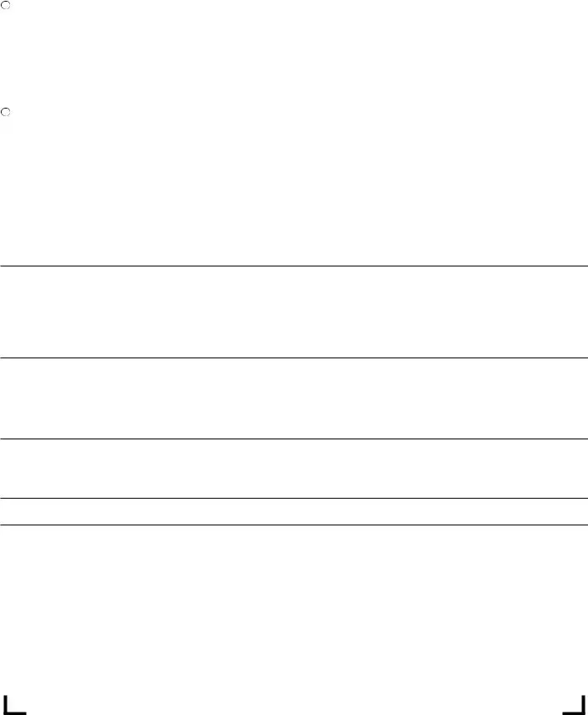Click the right end of the bottommost divider line
The width and height of the screenshot is (588, 715).
pos(583,525)
